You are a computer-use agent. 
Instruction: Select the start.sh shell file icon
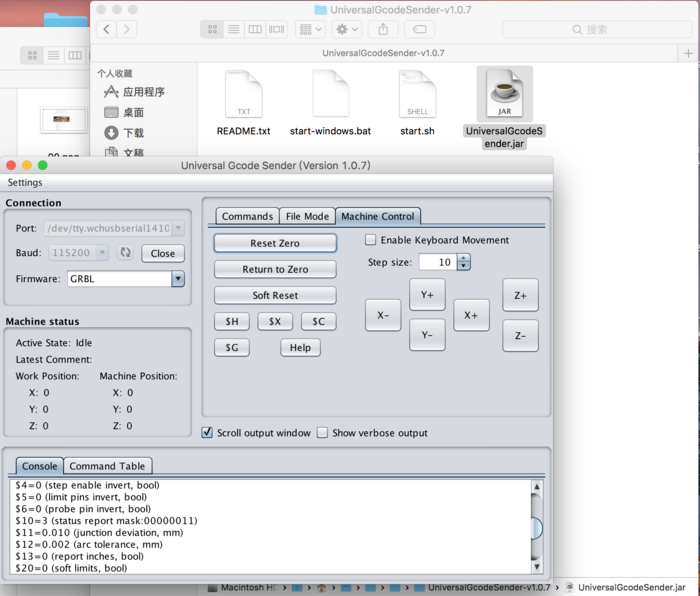[417, 94]
